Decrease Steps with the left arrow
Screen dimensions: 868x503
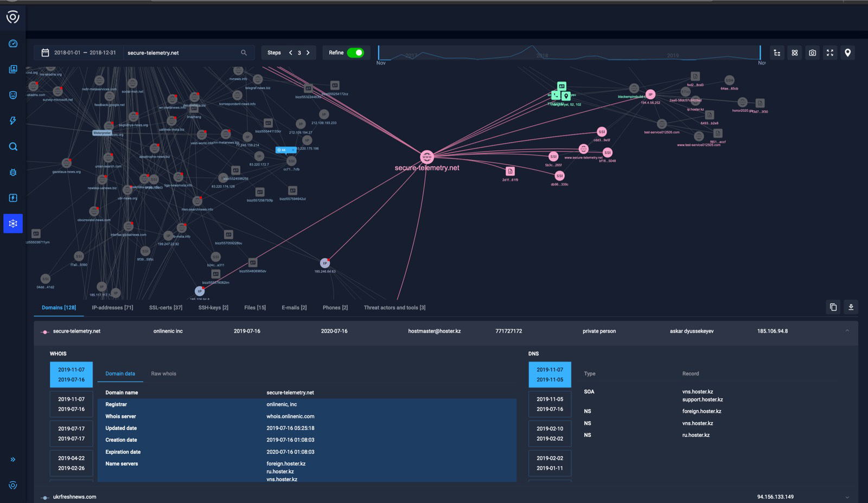291,53
